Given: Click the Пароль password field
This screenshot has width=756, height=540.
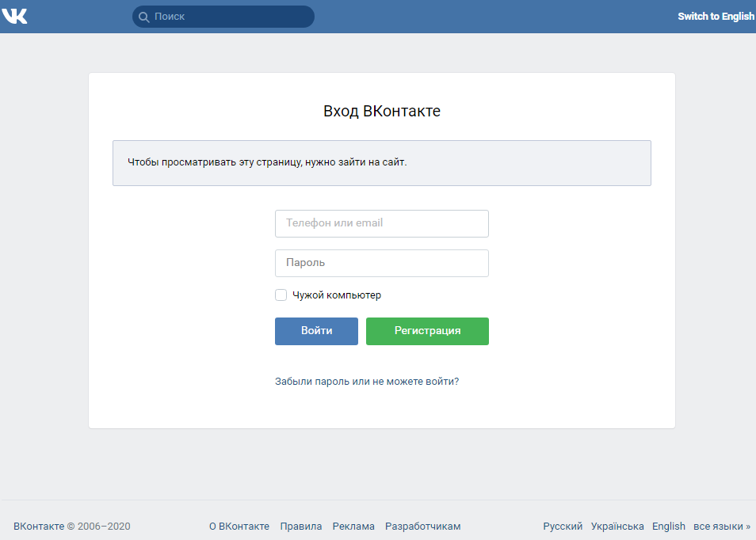Looking at the screenshot, I should [x=382, y=263].
